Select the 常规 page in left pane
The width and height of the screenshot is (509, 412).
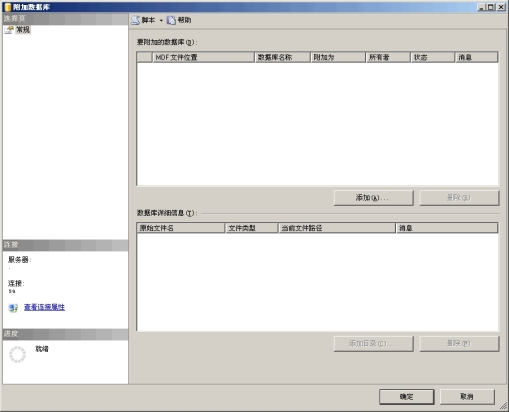pos(23,30)
